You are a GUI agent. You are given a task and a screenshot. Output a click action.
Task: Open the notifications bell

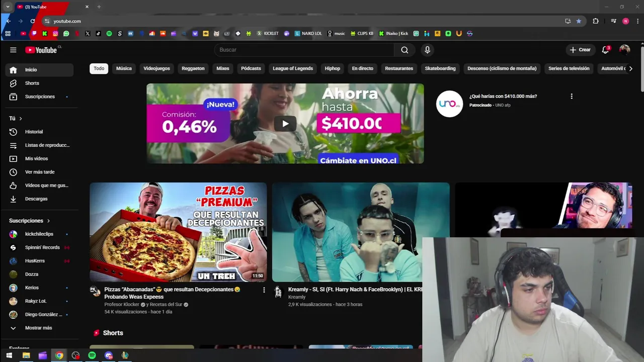[x=605, y=50]
